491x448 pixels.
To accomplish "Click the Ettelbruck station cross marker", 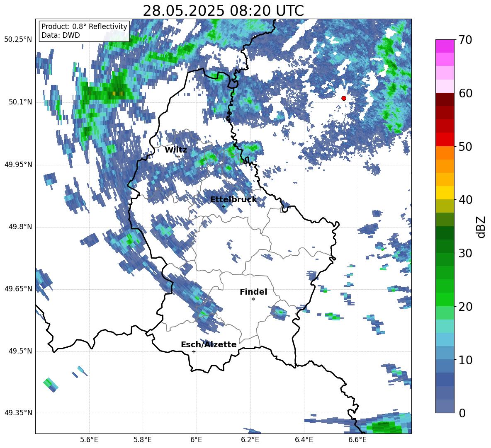I will pyautogui.click(x=224, y=206).
